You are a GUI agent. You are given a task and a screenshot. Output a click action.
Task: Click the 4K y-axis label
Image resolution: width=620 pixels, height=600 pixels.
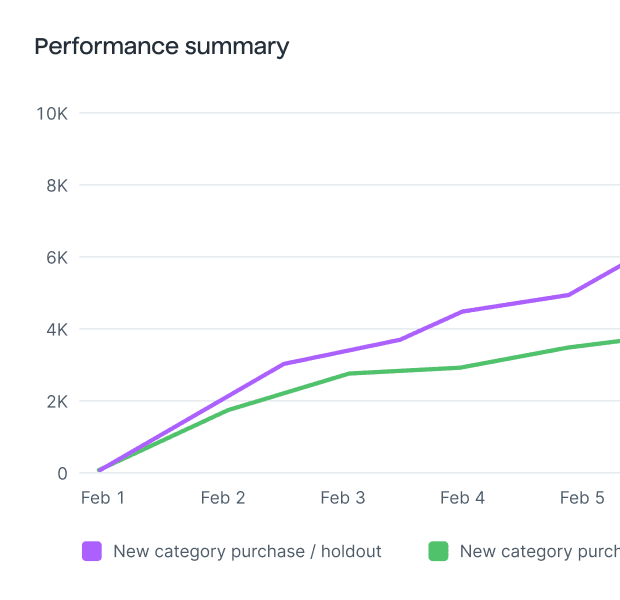56,329
